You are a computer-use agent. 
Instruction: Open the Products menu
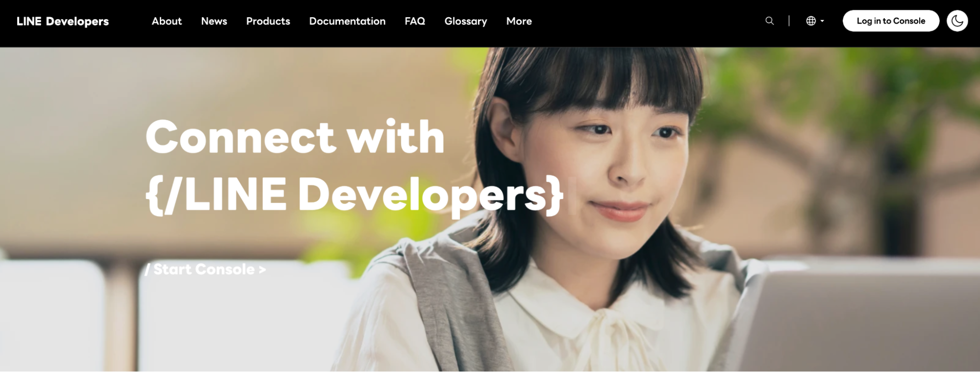click(268, 21)
